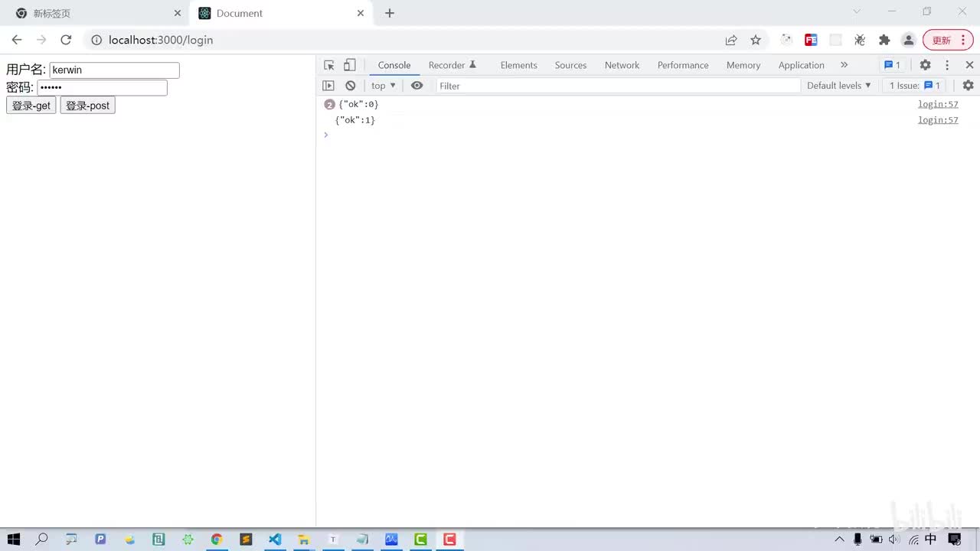
Task: Open the DevTools three-dot customize menu
Action: tap(947, 65)
